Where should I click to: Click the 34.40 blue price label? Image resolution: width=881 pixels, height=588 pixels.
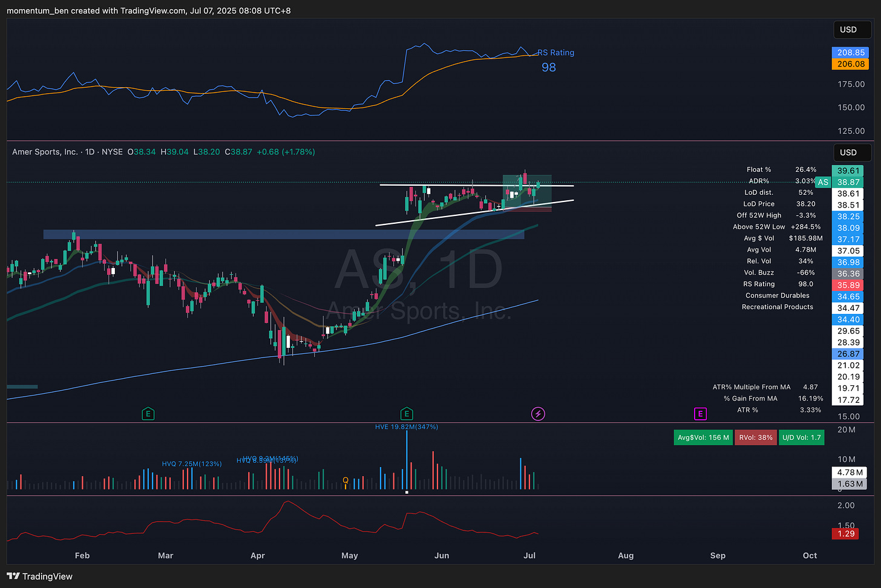[848, 319]
